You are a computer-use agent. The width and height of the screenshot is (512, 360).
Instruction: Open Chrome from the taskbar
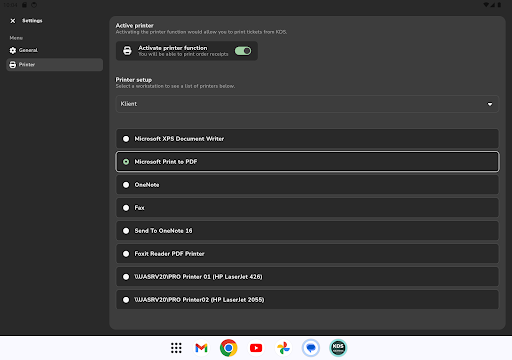point(229,348)
